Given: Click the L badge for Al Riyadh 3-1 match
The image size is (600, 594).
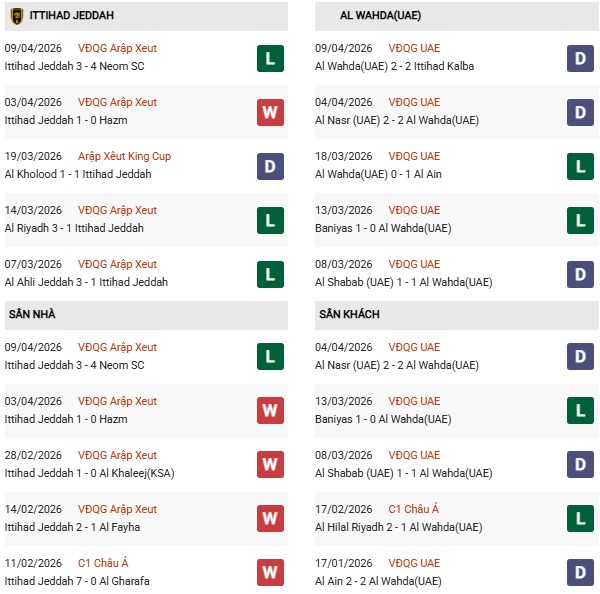Looking at the screenshot, I should click(270, 220).
